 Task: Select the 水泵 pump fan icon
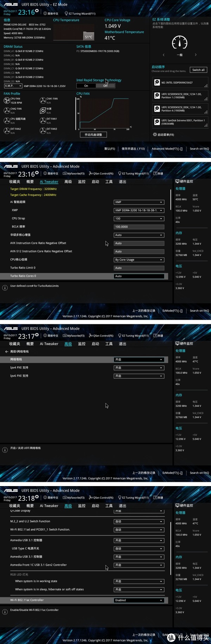43,111
